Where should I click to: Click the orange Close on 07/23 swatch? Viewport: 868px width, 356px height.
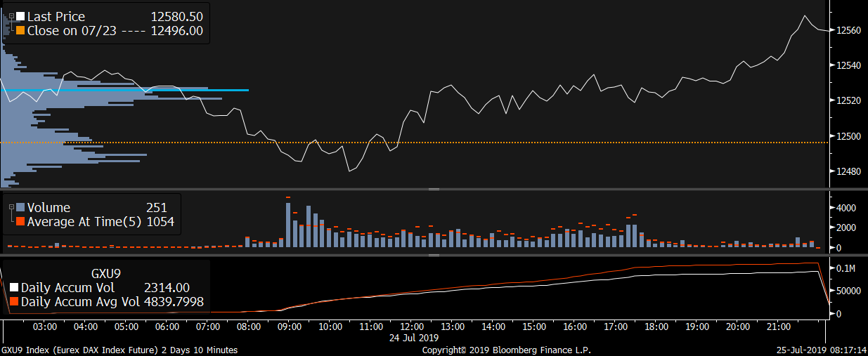click(20, 30)
